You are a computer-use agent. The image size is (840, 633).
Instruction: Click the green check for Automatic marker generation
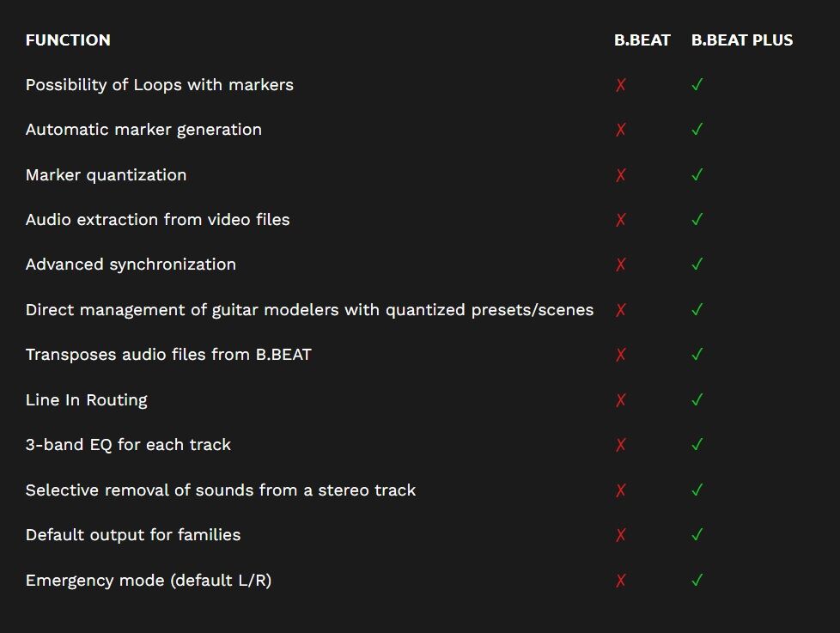pos(697,130)
